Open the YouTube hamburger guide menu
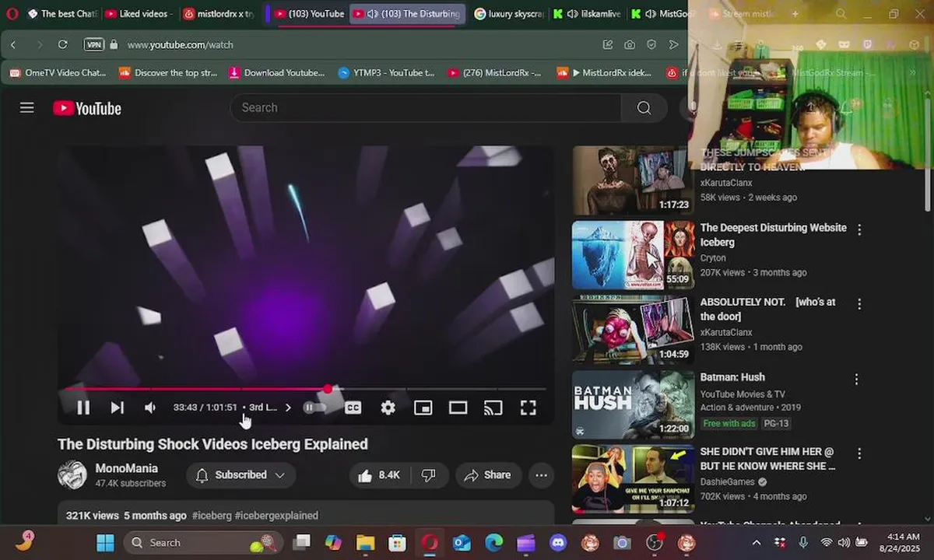Viewport: 934px width, 560px height. tap(27, 108)
